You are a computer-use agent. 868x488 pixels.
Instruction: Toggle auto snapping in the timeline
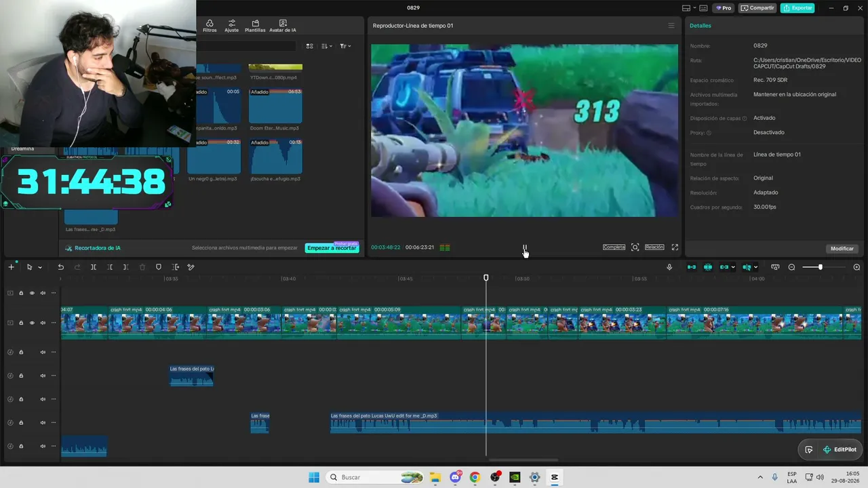[708, 267]
